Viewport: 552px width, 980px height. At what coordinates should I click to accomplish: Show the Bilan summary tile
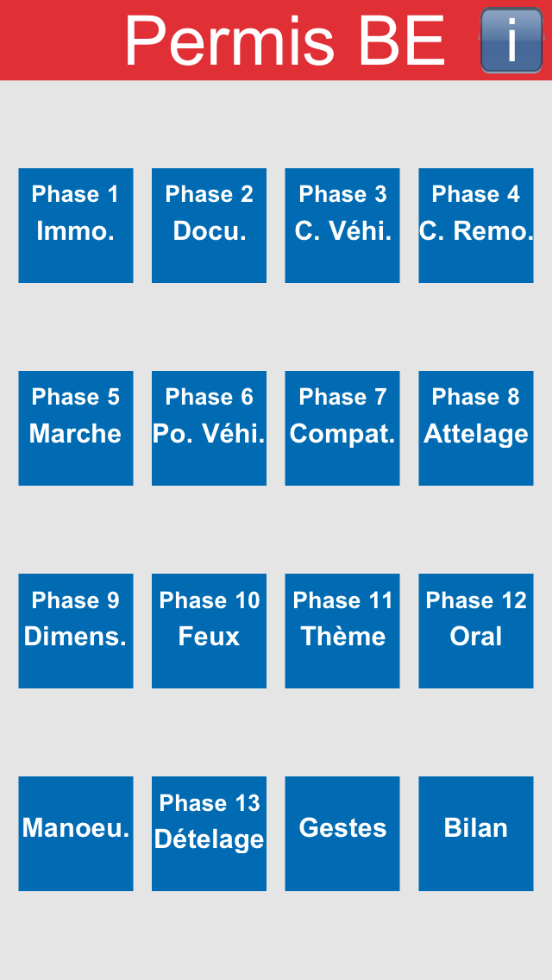[476, 833]
